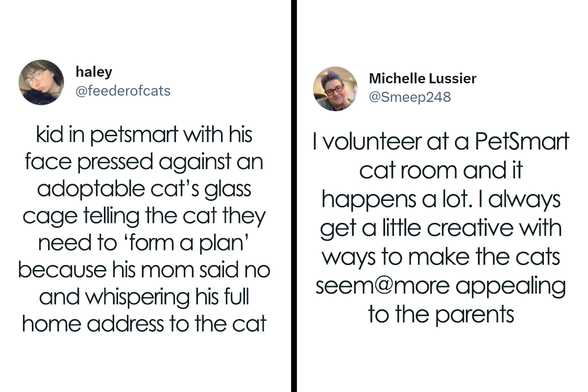Click the display name haley
Screen dimensions: 588x392
point(94,72)
